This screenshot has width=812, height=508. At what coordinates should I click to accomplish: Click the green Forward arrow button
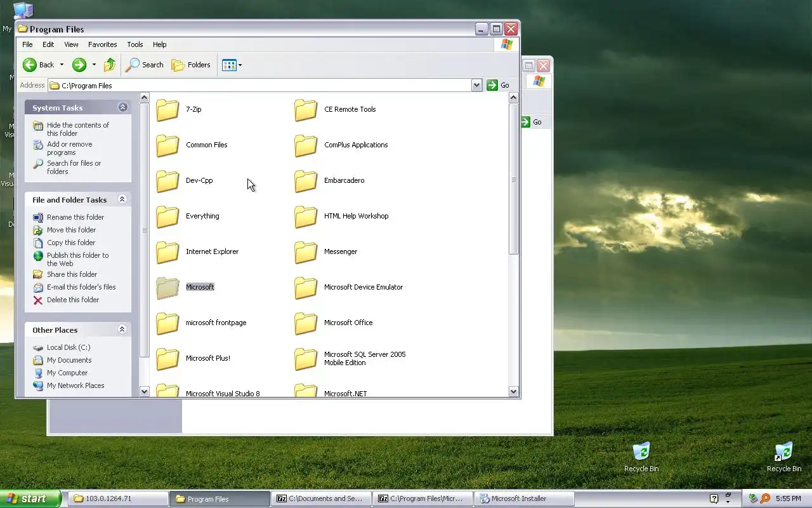click(79, 65)
